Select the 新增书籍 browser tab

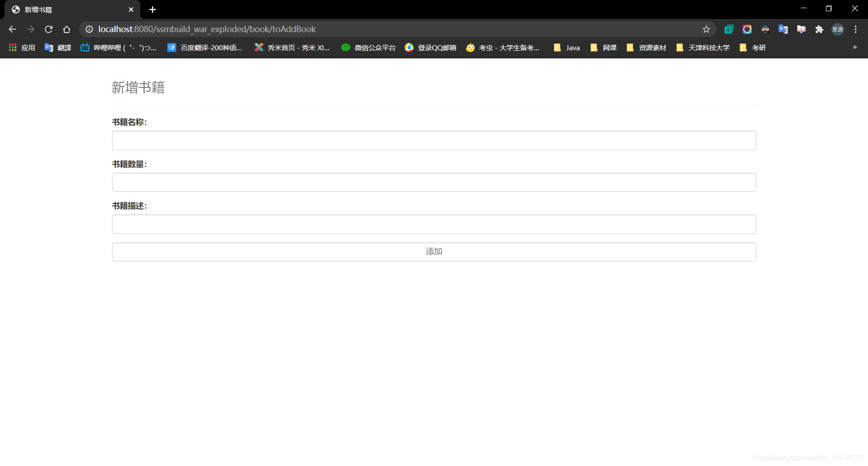pos(72,10)
